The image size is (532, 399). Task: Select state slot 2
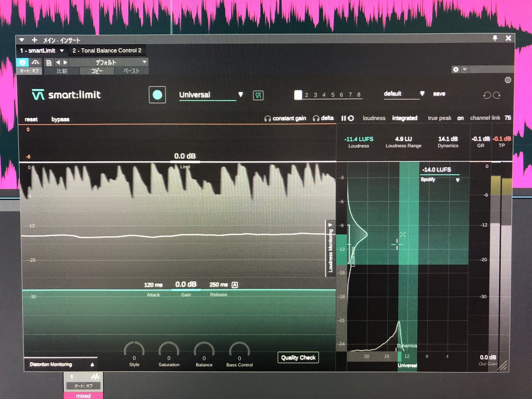306,95
